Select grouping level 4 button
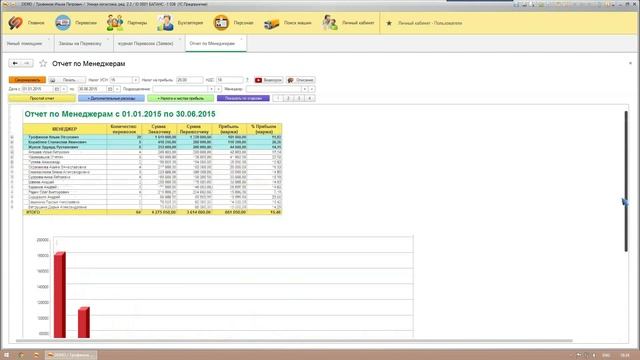Image resolution: width=640 pixels, height=360 pixels. 310,98
